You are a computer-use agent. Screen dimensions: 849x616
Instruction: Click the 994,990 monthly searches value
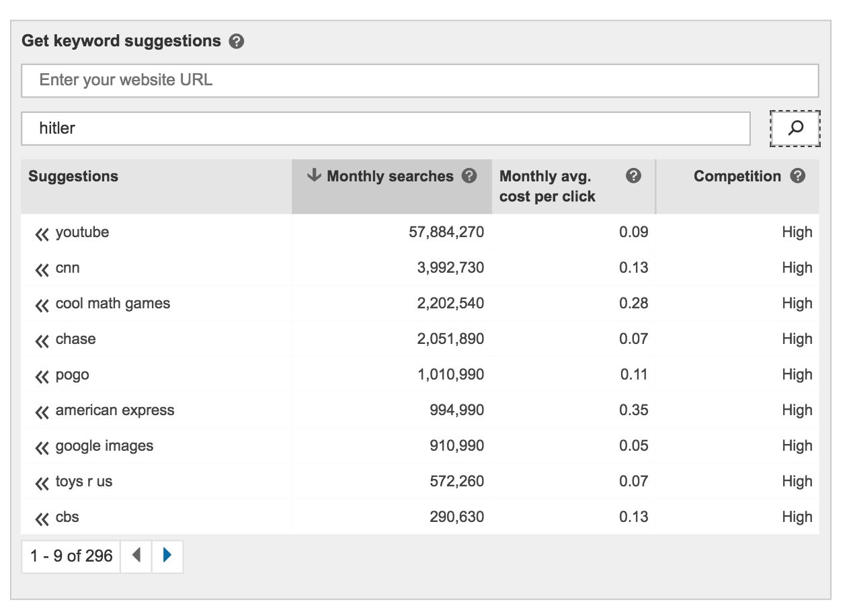(x=457, y=410)
